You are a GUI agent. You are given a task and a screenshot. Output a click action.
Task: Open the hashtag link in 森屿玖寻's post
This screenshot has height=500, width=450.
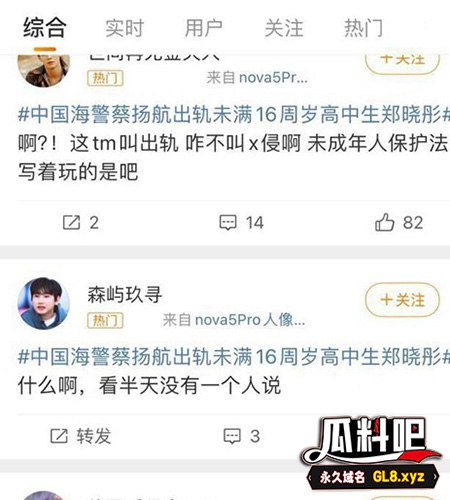(x=234, y=356)
